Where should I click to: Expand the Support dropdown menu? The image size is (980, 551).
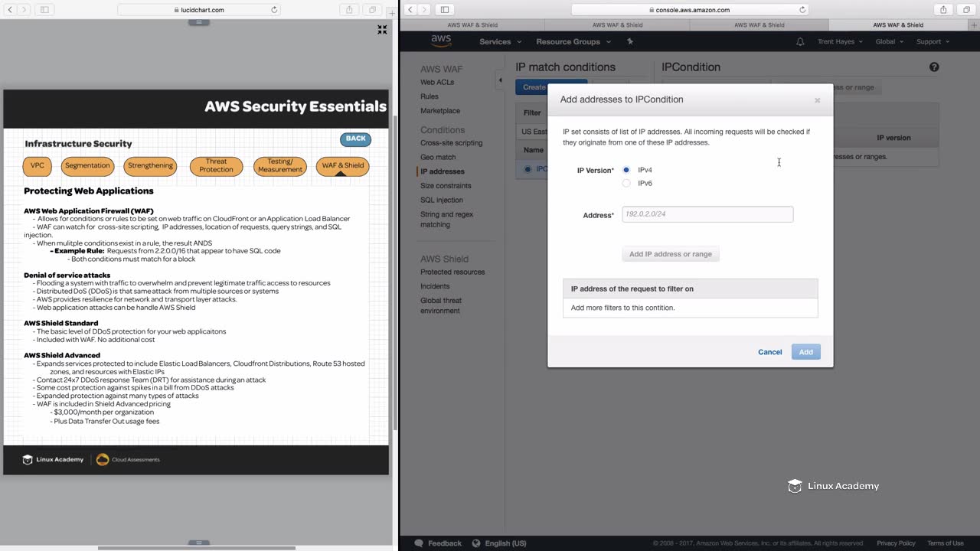pos(933,41)
